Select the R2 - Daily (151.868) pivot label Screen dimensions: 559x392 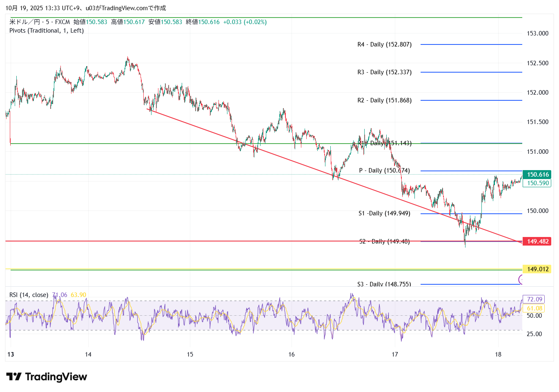384,100
